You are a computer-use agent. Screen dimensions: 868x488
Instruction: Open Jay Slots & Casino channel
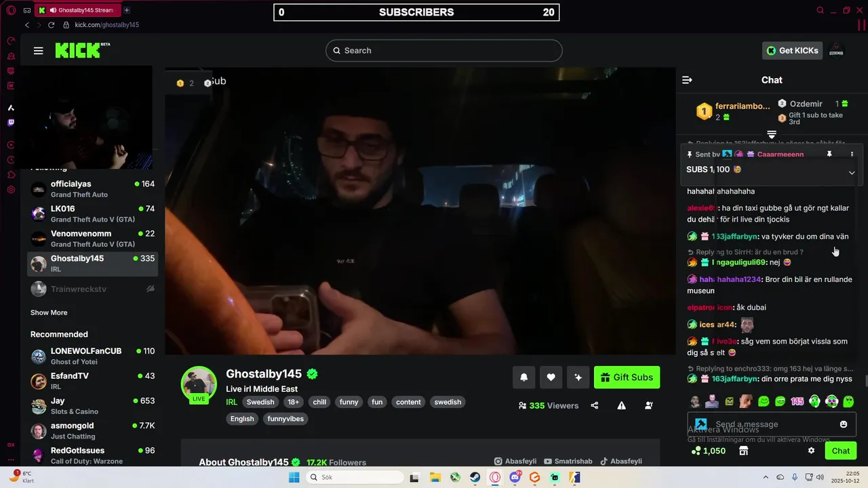click(x=93, y=405)
